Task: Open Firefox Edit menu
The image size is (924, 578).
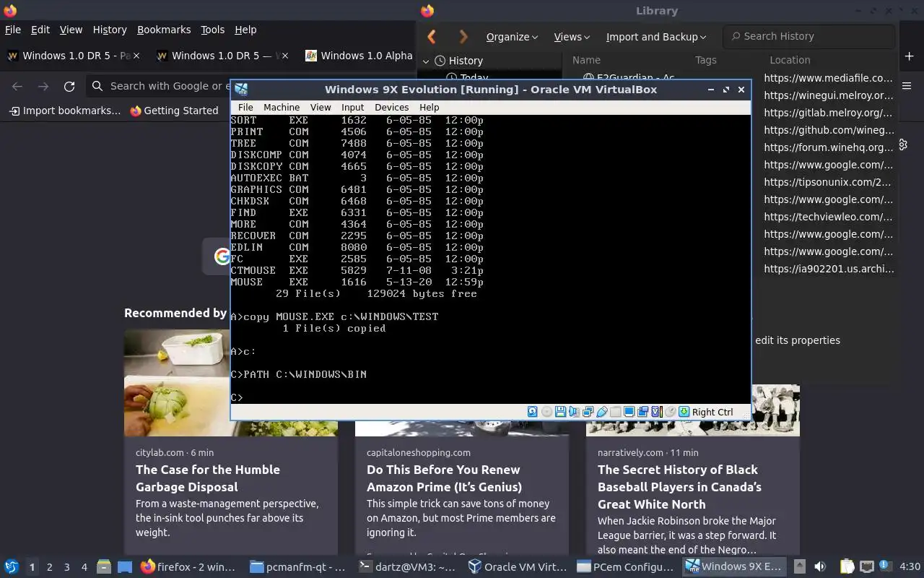Action: pos(40,30)
